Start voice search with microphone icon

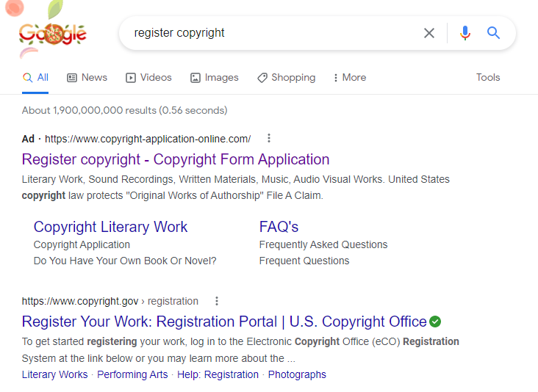465,33
